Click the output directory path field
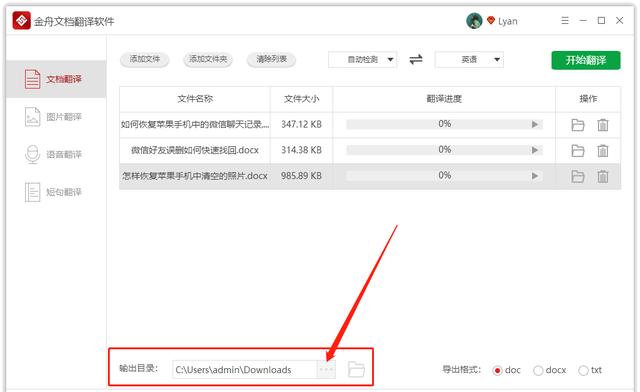Viewport: 640px width, 392px height. [245, 370]
